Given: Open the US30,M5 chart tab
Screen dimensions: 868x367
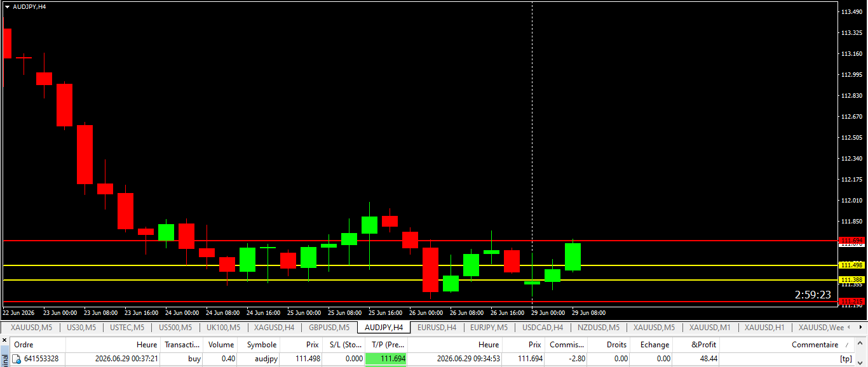Looking at the screenshot, I should pos(81,328).
